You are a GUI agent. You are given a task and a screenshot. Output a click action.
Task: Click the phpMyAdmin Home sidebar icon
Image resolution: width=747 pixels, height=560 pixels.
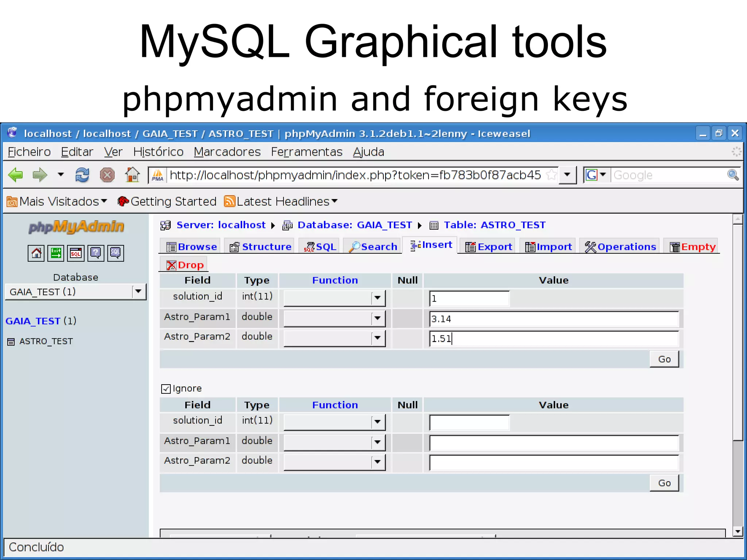tap(36, 253)
